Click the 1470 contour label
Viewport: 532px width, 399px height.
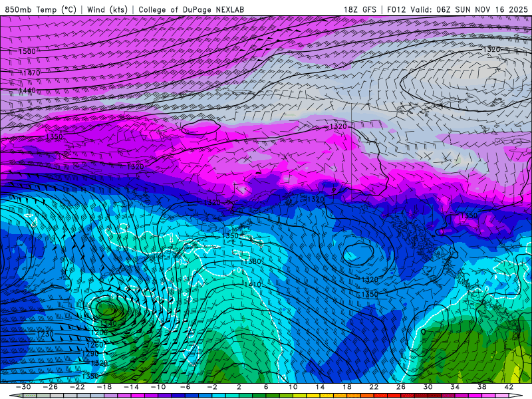click(x=31, y=73)
